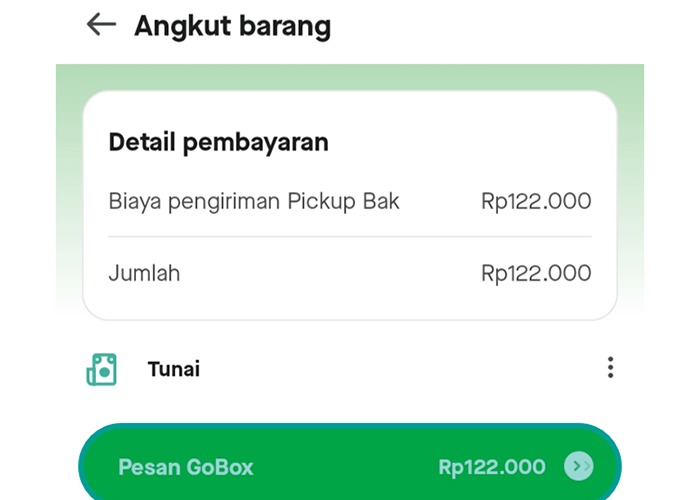Image resolution: width=700 pixels, height=500 pixels.
Task: Click the payment detail card area
Action: 350,205
